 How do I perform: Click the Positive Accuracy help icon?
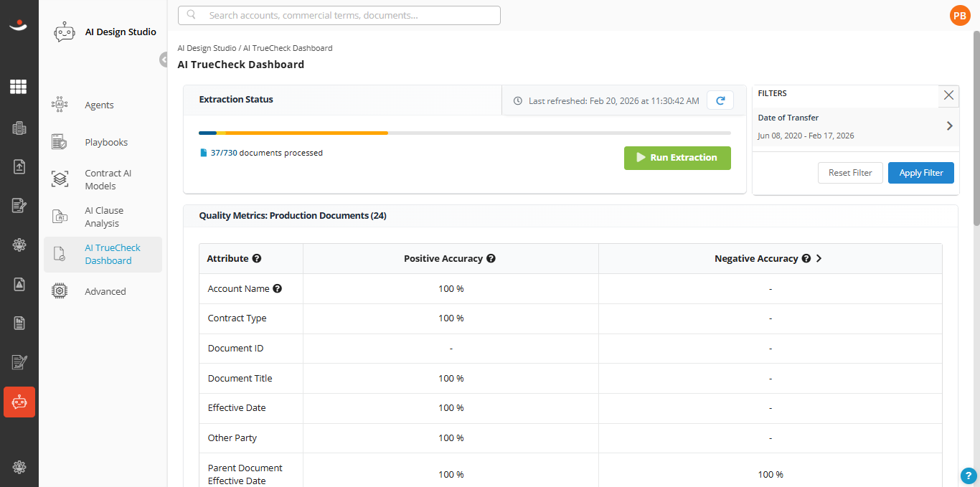pyautogui.click(x=491, y=258)
